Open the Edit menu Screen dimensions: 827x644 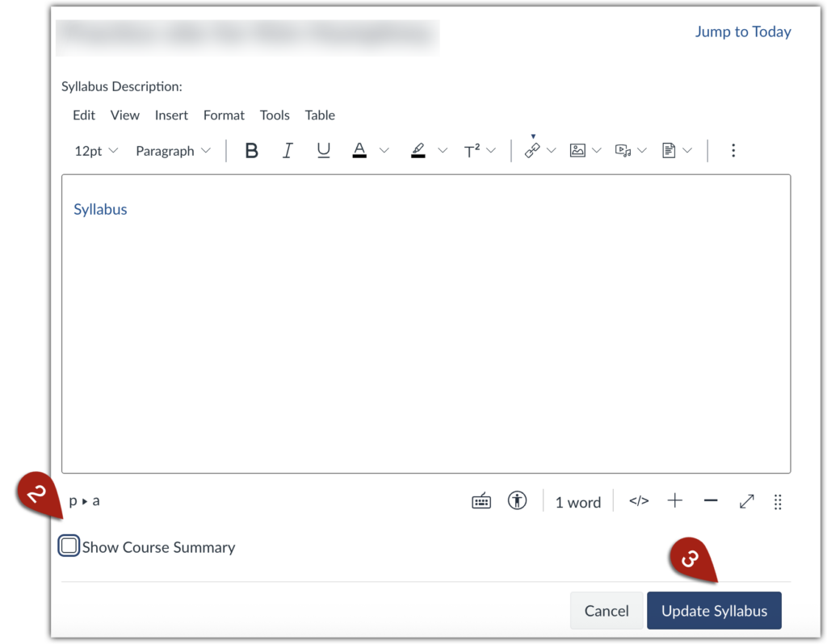click(84, 115)
